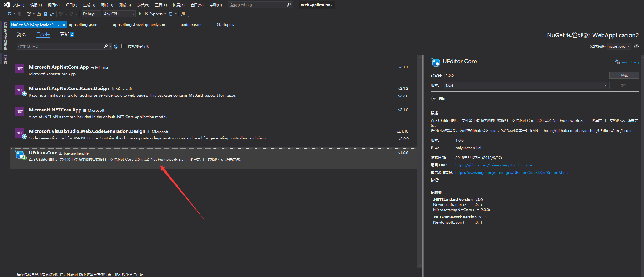
Task: Click the VisualStudio.Web.CodeGeneration.Design .NET icon
Action: click(20, 133)
